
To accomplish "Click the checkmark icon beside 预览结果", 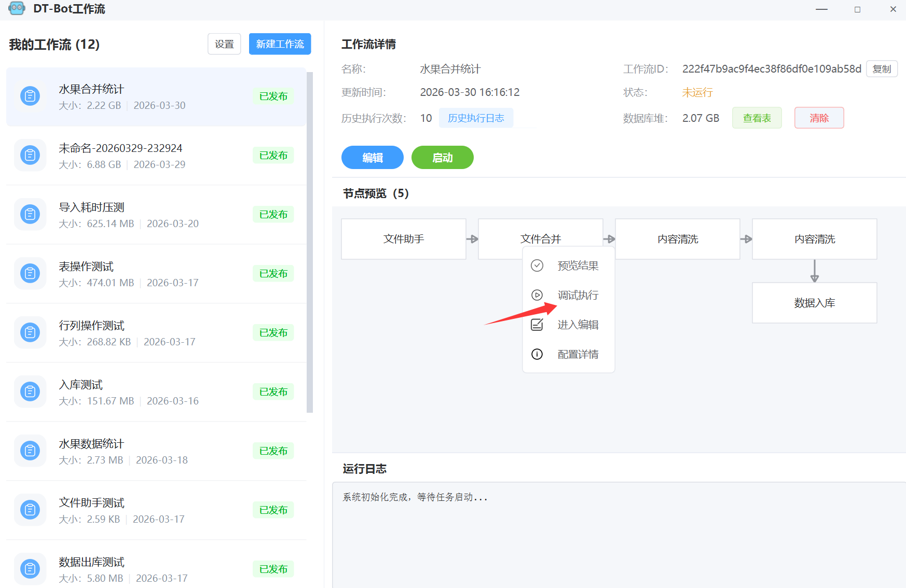I will click(x=537, y=265).
